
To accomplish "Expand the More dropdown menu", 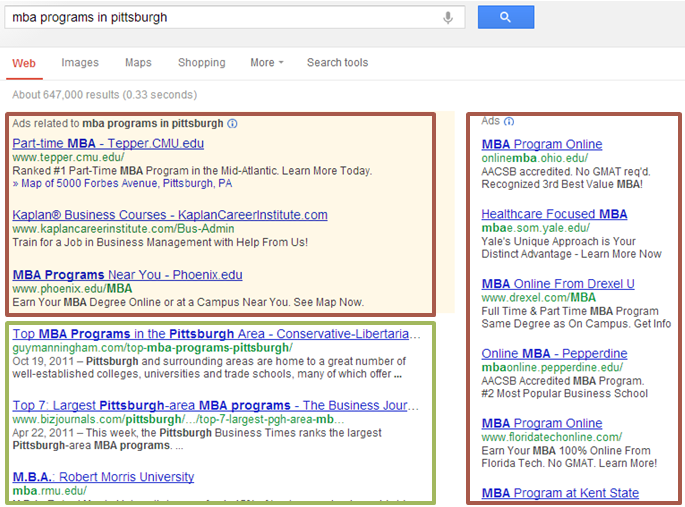I will coord(266,62).
